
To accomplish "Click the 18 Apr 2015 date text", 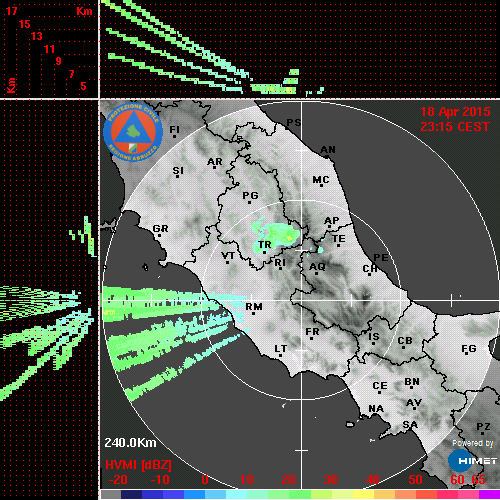I will (455, 112).
